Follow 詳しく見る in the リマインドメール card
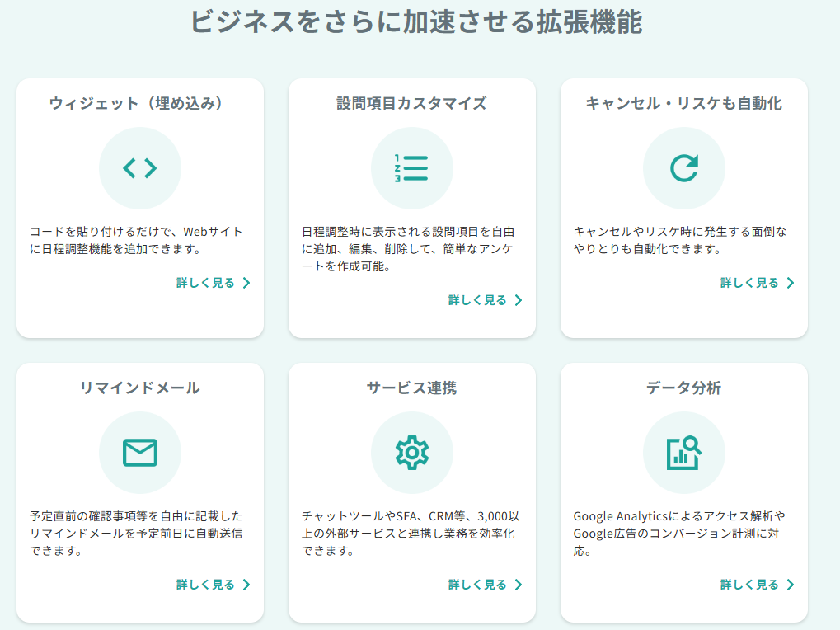The width and height of the screenshot is (840, 630). (213, 585)
